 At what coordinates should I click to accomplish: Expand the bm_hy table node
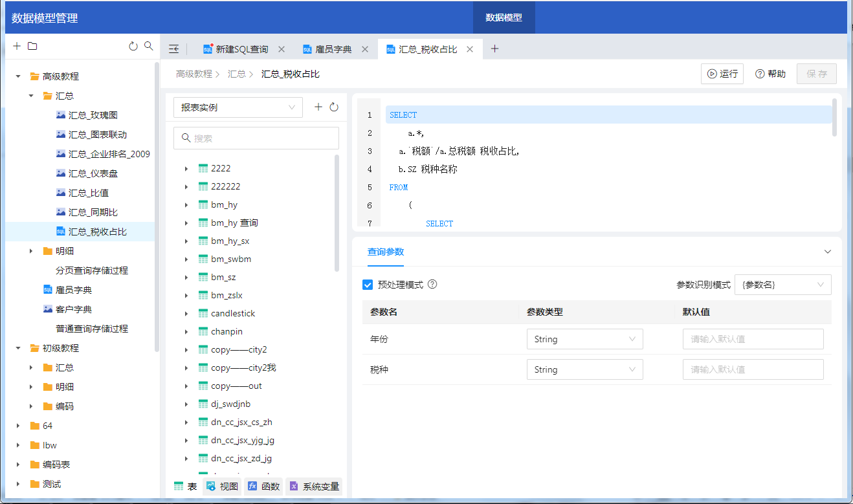pyautogui.click(x=186, y=205)
